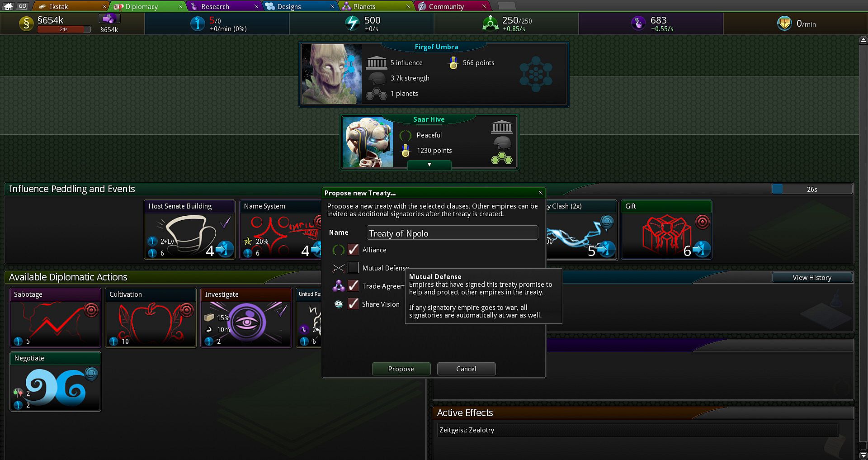Click the home icon in top bar

coord(8,6)
